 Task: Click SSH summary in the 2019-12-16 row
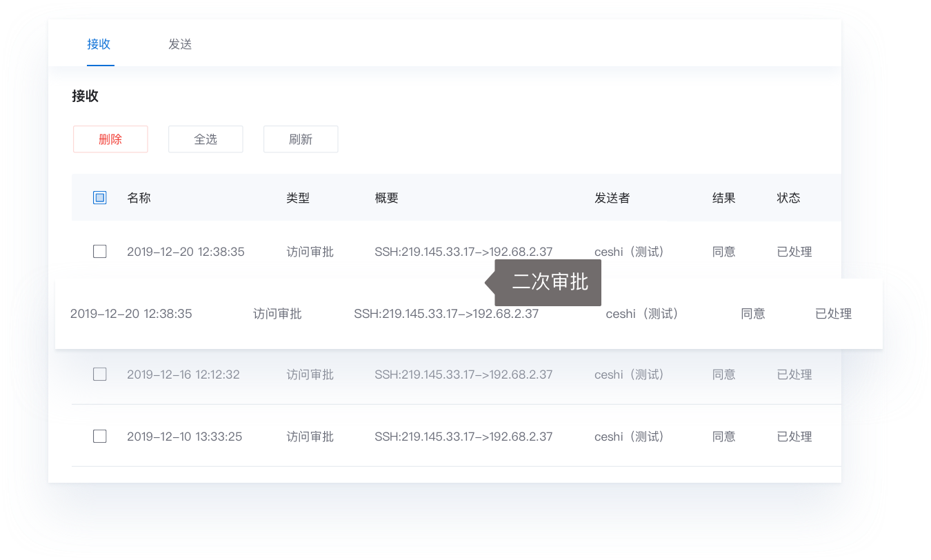[x=464, y=374]
